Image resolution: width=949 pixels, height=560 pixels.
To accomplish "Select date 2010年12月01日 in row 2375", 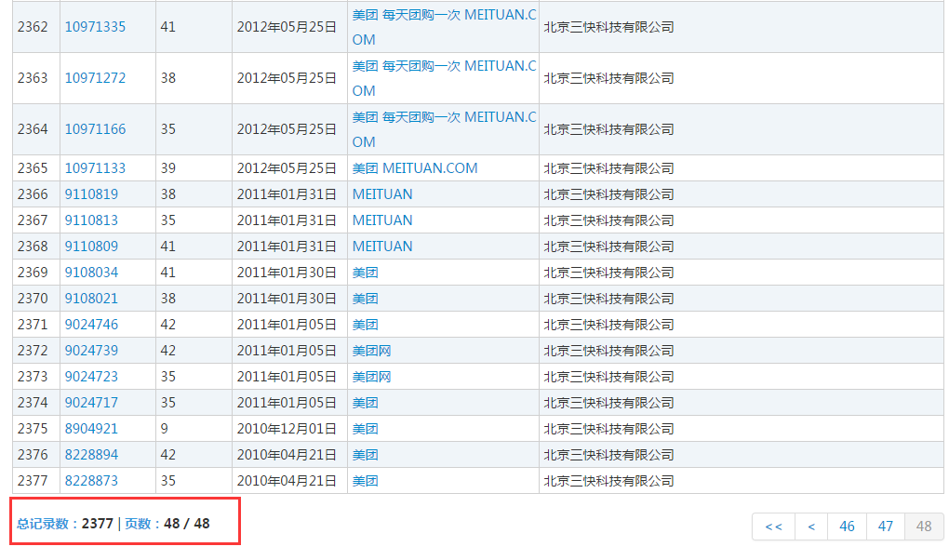I will tap(287, 429).
